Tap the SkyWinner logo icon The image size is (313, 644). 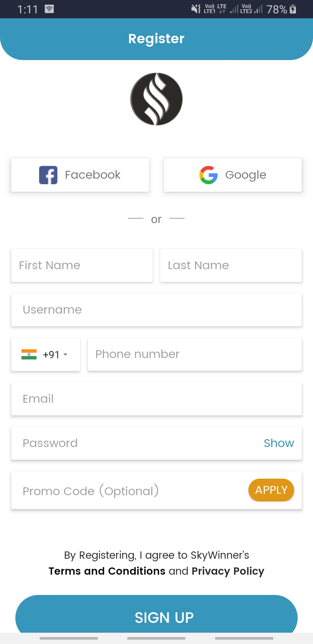pyautogui.click(x=156, y=99)
